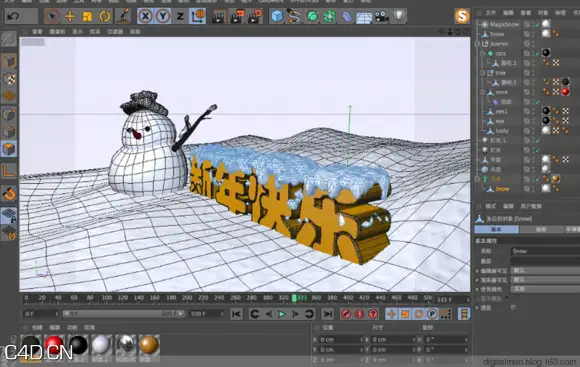This screenshot has height=367, width=580.
Task: Select the red material swatch
Action: coord(54,344)
